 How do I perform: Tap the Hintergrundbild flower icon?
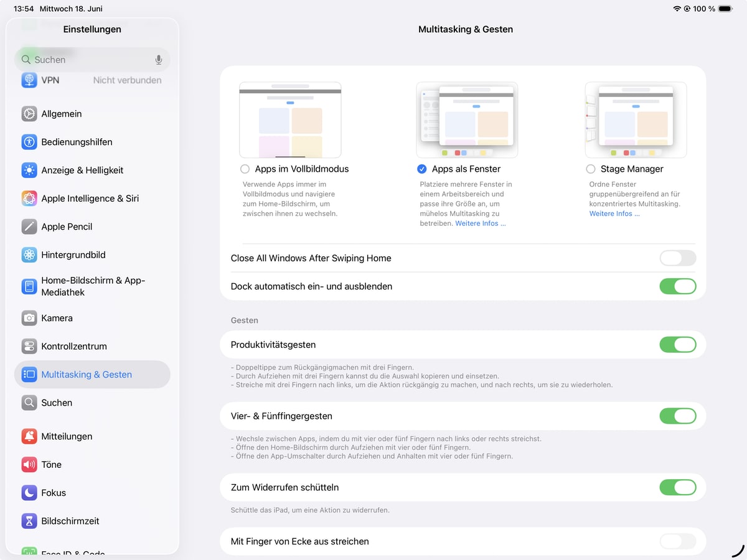29,255
